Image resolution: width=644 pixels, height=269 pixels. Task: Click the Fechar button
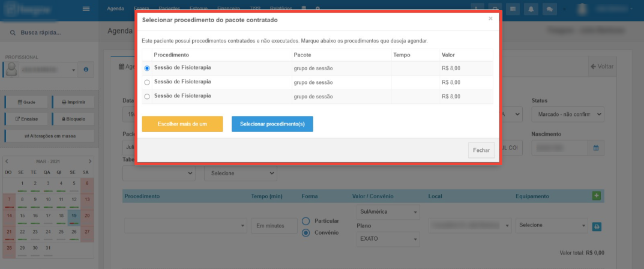(x=481, y=150)
